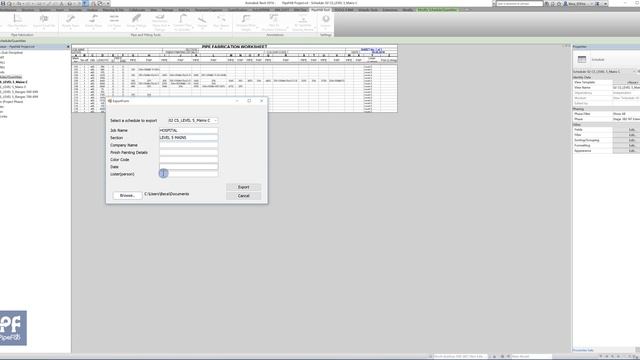640x360 pixels.
Task: Click the Job Name field containing HOSPITAL
Action: [x=188, y=130]
